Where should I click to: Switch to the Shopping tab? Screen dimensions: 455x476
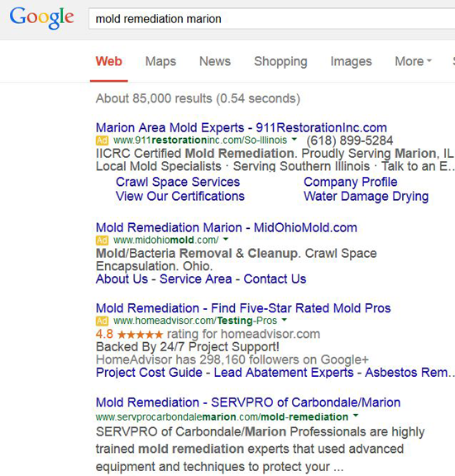coord(280,61)
